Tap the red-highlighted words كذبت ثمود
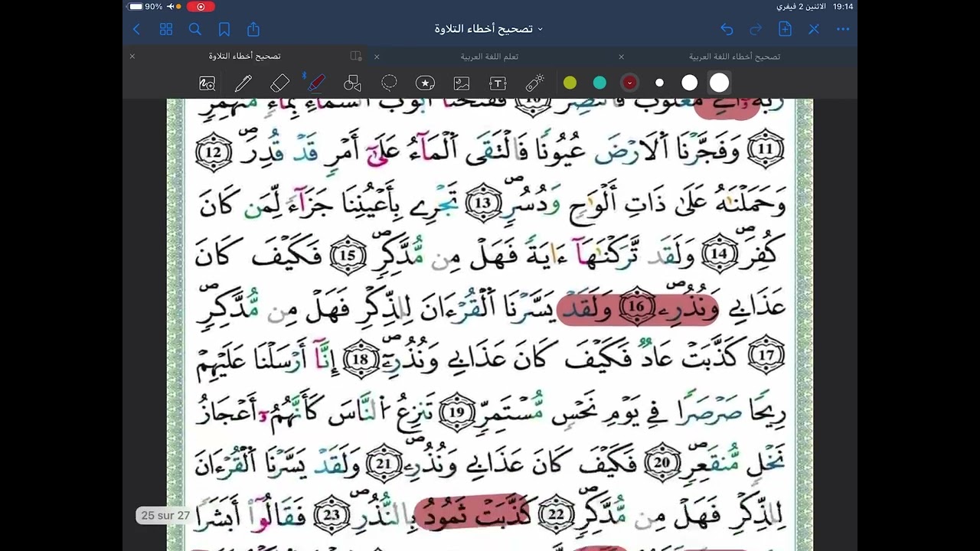The image size is (980, 551). (x=472, y=514)
